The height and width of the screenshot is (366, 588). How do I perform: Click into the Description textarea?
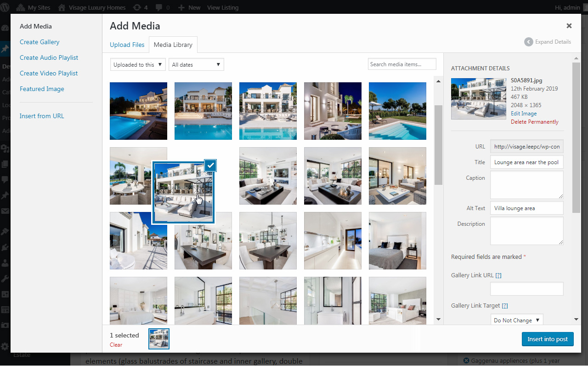click(x=527, y=231)
